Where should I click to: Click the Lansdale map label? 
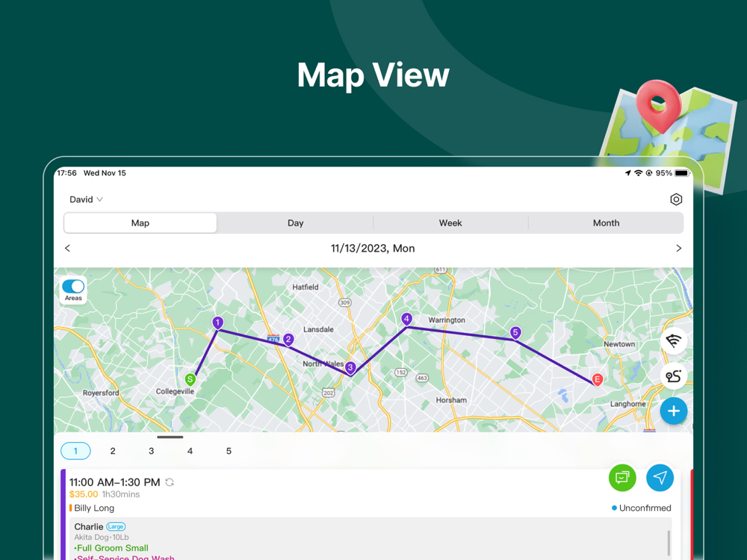[x=318, y=329]
